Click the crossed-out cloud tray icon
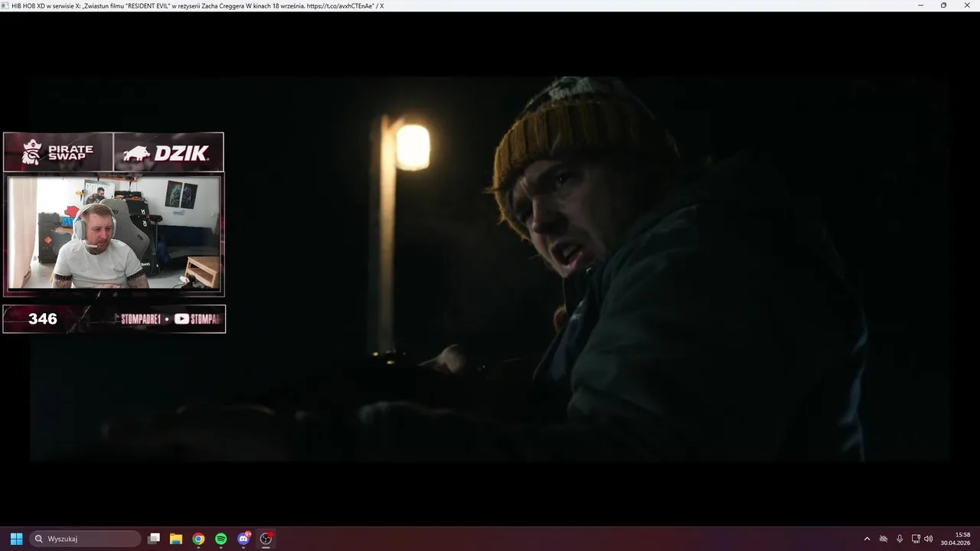This screenshot has width=980, height=551. [884, 539]
